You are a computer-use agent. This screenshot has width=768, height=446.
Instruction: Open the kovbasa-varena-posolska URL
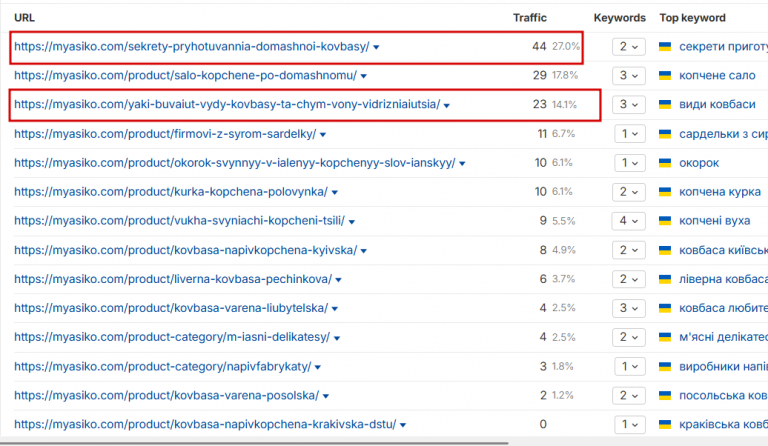tap(167, 395)
